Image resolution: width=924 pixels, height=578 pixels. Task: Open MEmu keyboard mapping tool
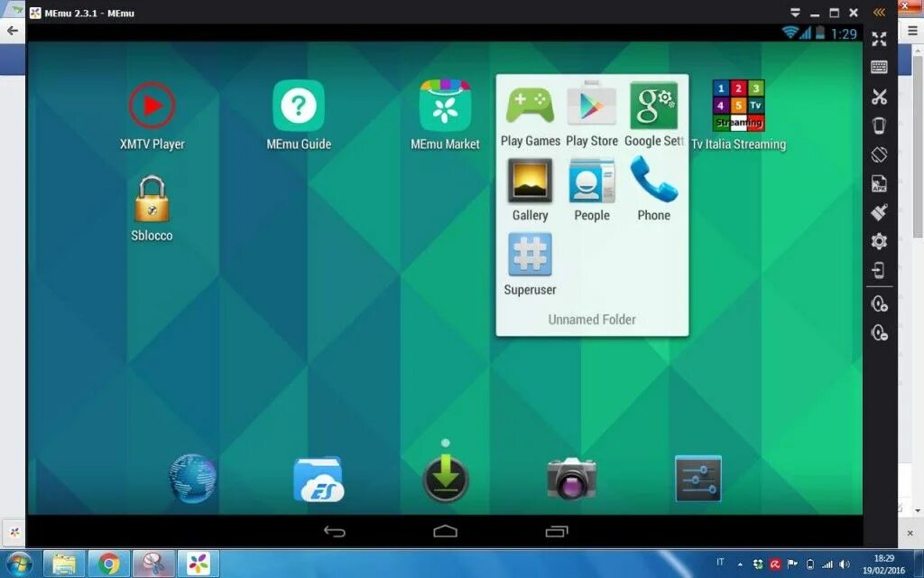click(879, 67)
